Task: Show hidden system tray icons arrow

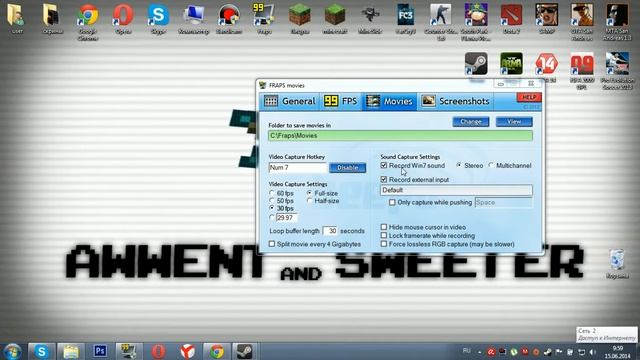Action: pos(479,352)
